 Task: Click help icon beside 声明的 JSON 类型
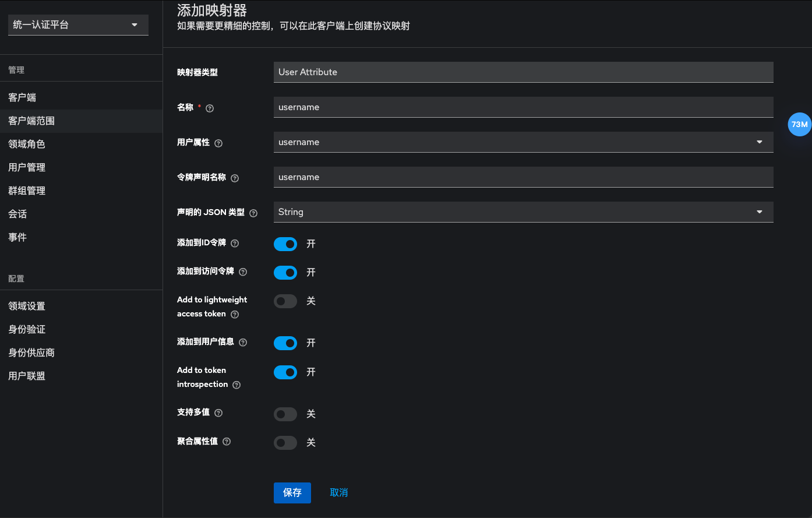click(253, 213)
